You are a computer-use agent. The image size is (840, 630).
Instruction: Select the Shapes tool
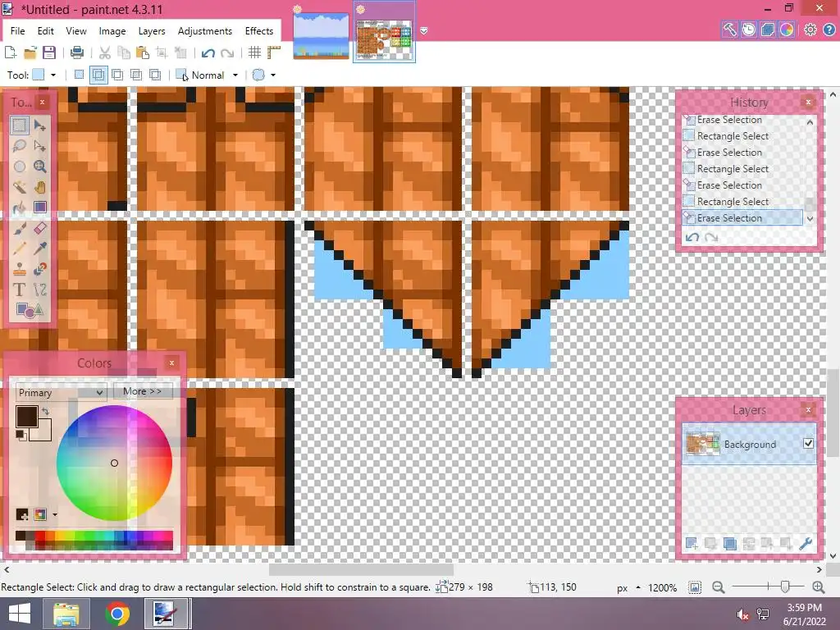[x=30, y=310]
